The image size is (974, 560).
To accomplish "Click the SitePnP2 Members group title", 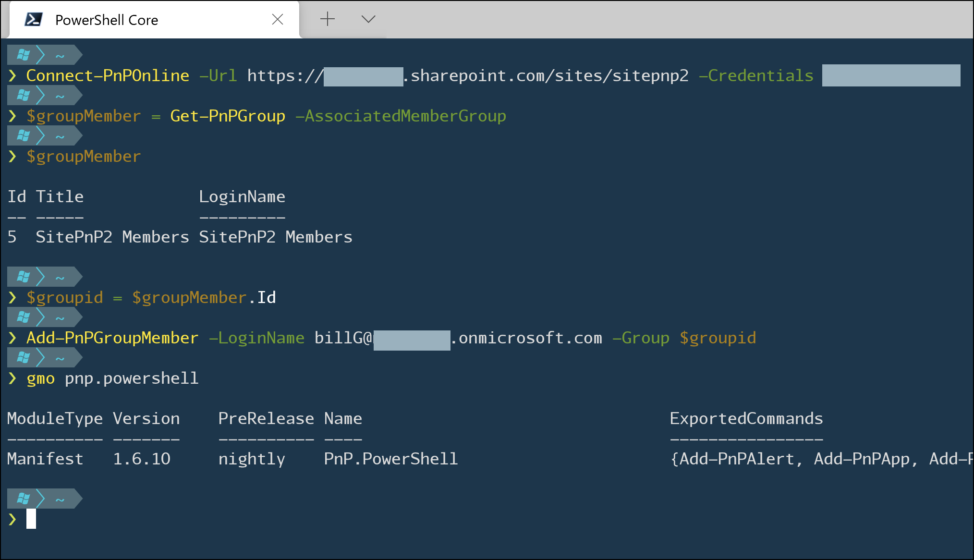I will (111, 236).
